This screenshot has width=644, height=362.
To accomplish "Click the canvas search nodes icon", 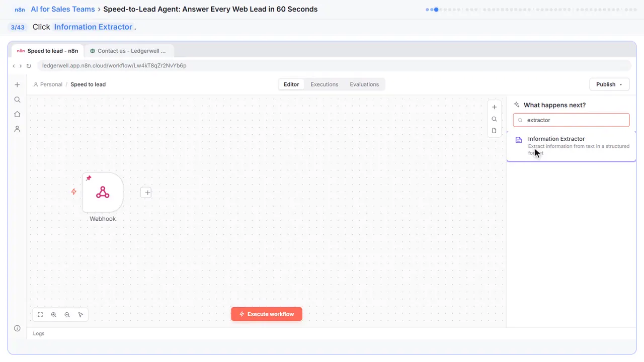I will [494, 119].
